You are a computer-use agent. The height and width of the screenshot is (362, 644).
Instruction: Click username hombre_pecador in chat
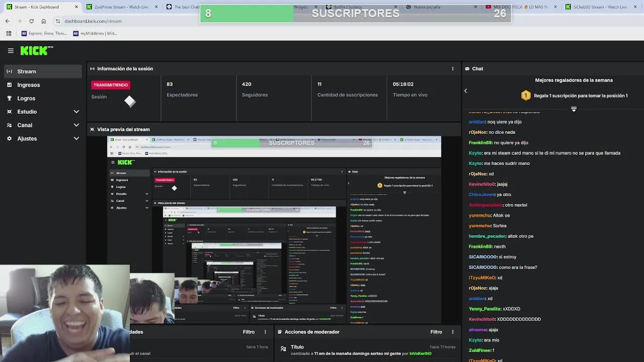tap(487, 236)
